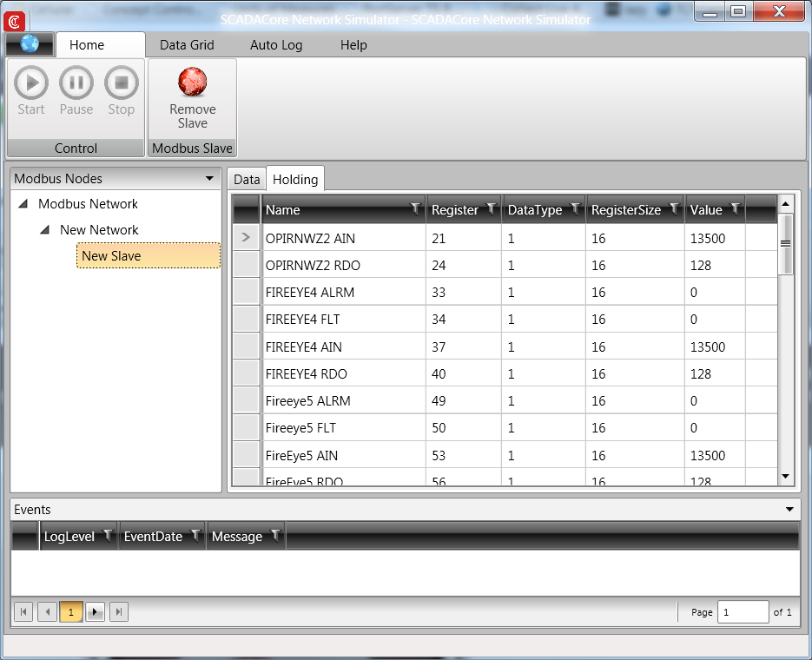This screenshot has height=660, width=812.
Task: Click register 33 of FIREEYE4 ALRM
Action: click(x=439, y=293)
